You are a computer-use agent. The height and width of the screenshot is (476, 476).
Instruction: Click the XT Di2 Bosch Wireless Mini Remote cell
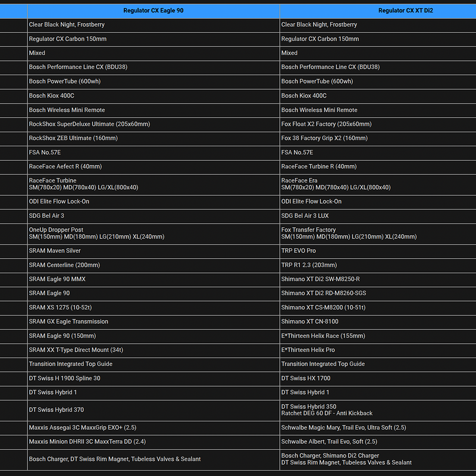point(378,110)
